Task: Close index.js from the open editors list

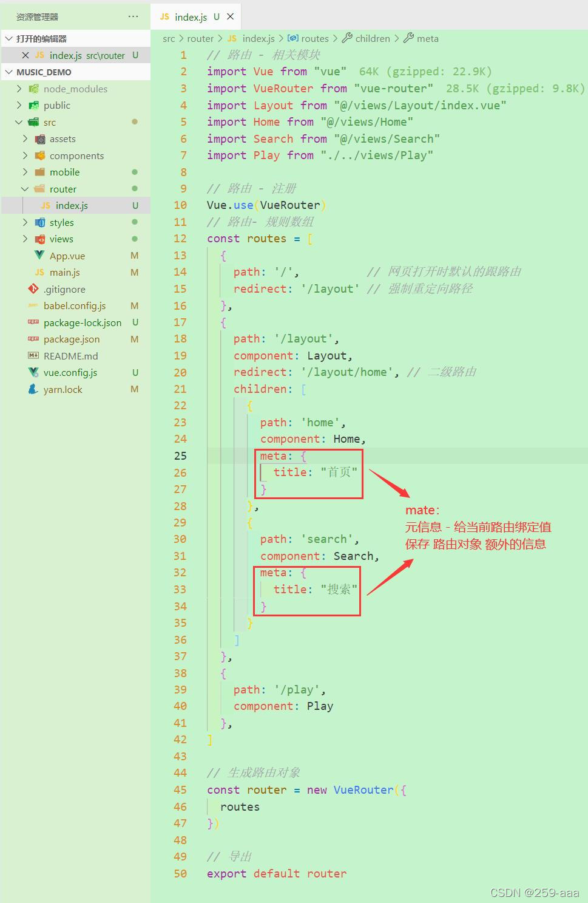Action: 25,55
